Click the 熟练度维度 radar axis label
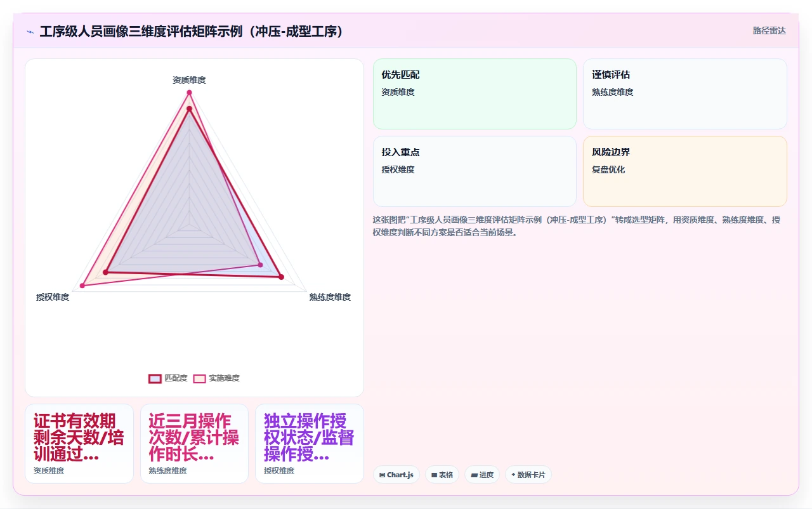This screenshot has height=509, width=812. tap(330, 297)
